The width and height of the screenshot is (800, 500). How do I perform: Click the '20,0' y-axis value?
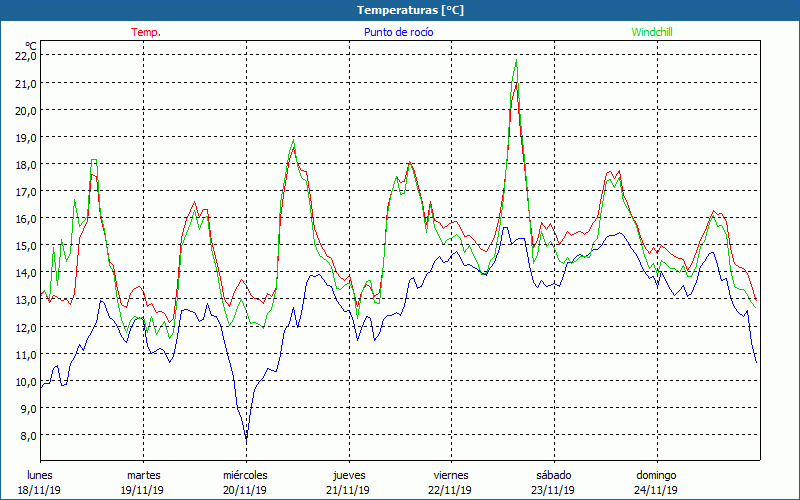coord(26,110)
